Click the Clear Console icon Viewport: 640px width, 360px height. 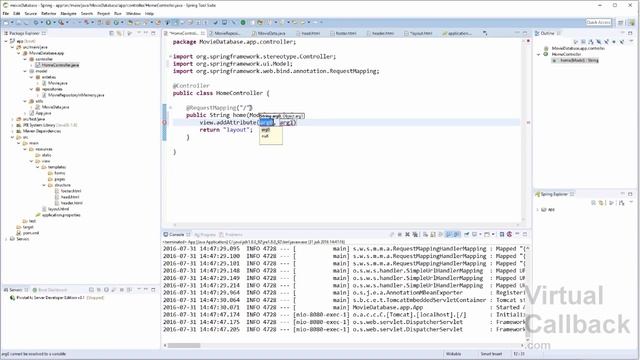pyautogui.click(x=425, y=234)
